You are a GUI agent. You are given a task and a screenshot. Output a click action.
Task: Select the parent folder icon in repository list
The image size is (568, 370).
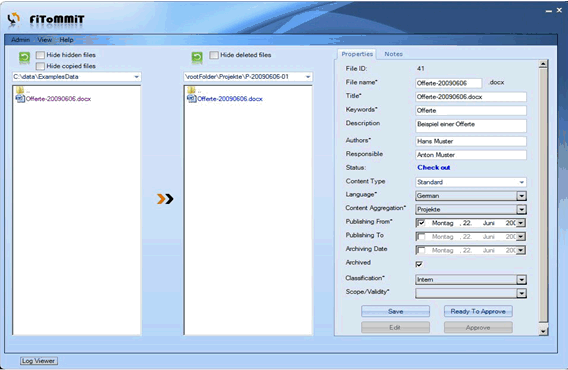click(191, 90)
